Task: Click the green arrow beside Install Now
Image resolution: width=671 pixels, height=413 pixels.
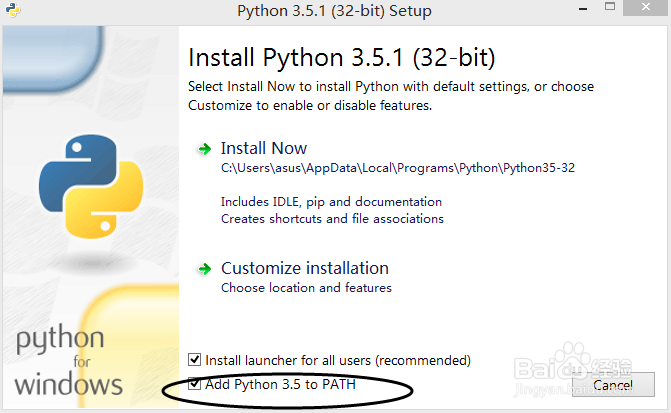Action: tap(205, 149)
